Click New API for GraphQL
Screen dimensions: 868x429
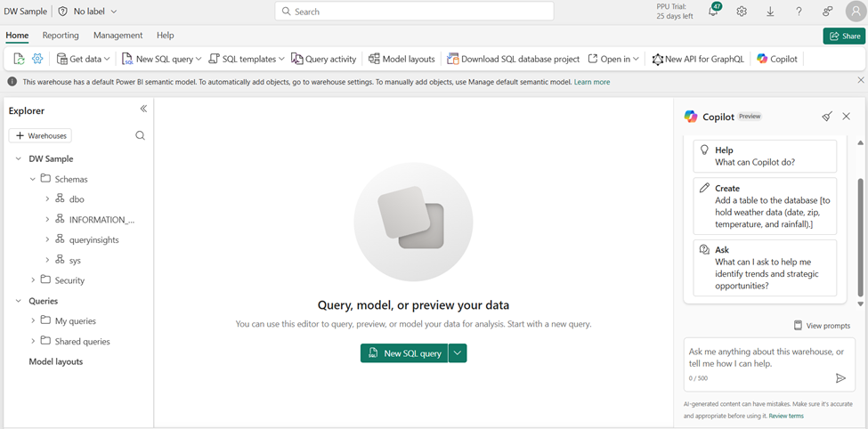pyautogui.click(x=697, y=59)
